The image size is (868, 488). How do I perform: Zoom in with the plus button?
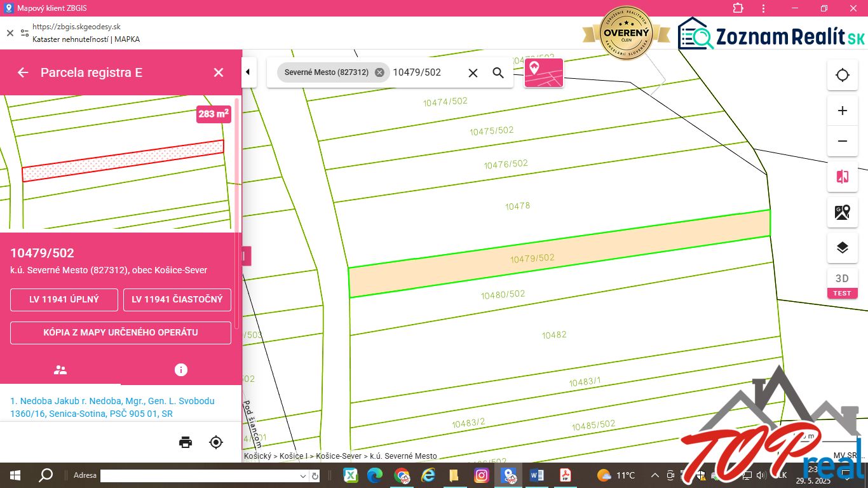pos(843,111)
